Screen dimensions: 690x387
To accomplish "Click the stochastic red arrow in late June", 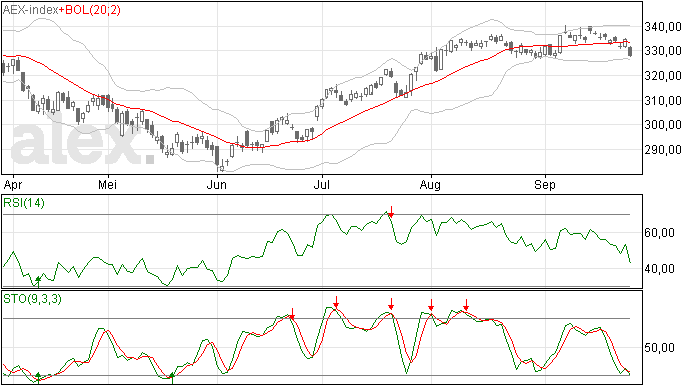I will pyautogui.click(x=292, y=313).
